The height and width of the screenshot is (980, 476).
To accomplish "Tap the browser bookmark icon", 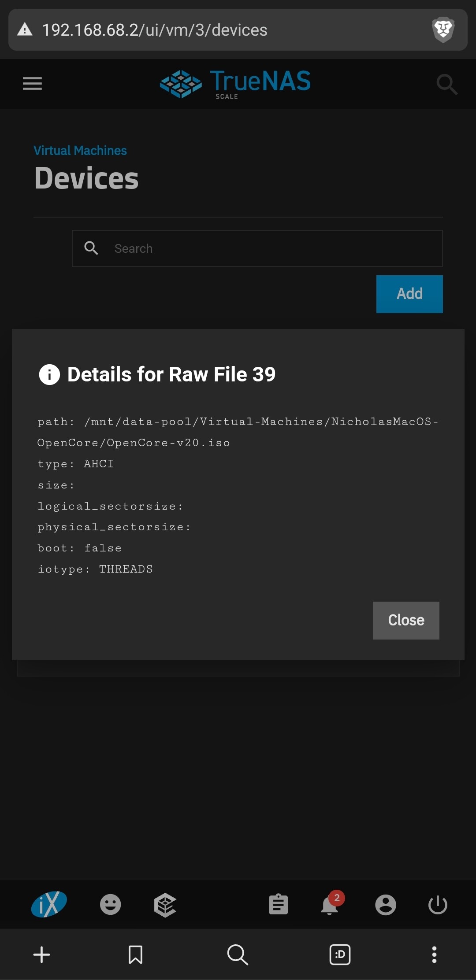I will click(135, 954).
